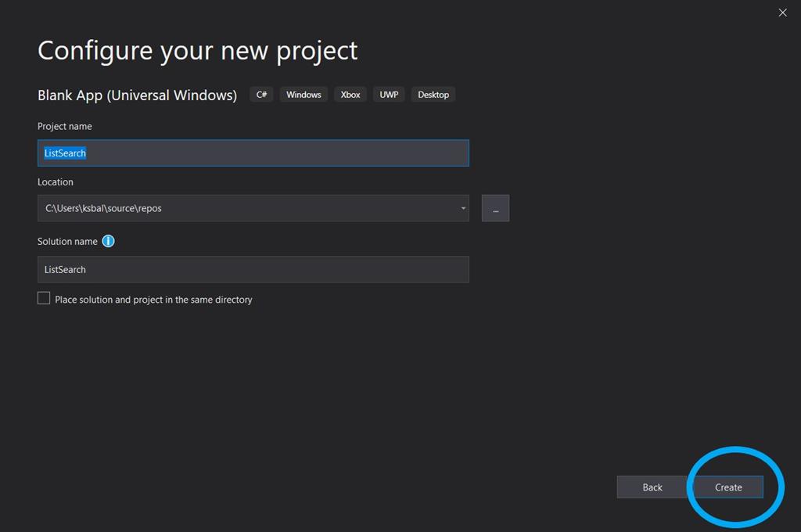Click the Project name label

65,126
